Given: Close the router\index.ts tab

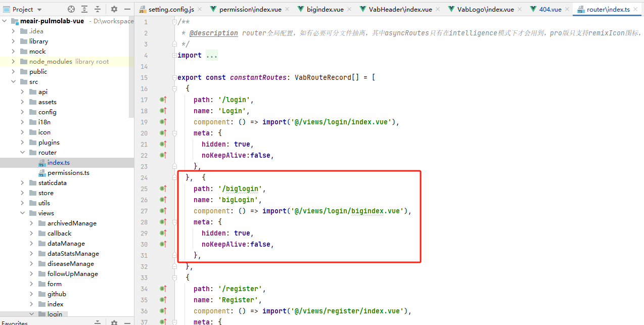Looking at the screenshot, I should (635, 9).
